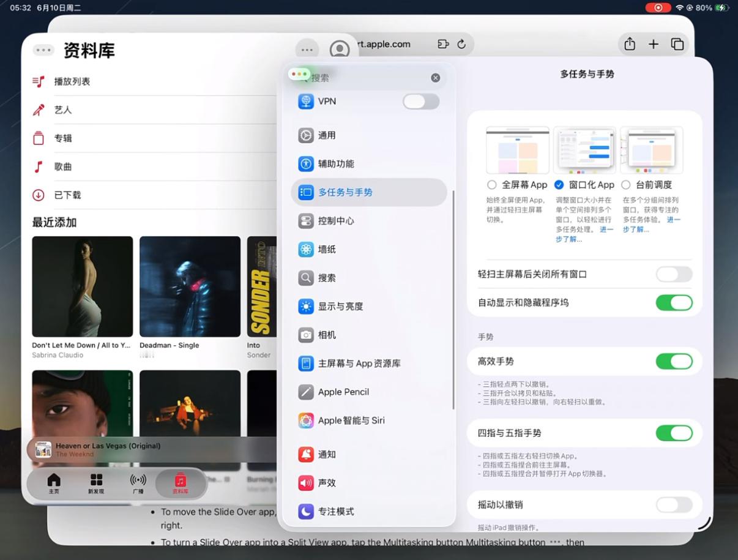Viewport: 738px width, 560px height.
Task: Open 主屏幕与 App 资源库 settings
Action: tap(369, 364)
